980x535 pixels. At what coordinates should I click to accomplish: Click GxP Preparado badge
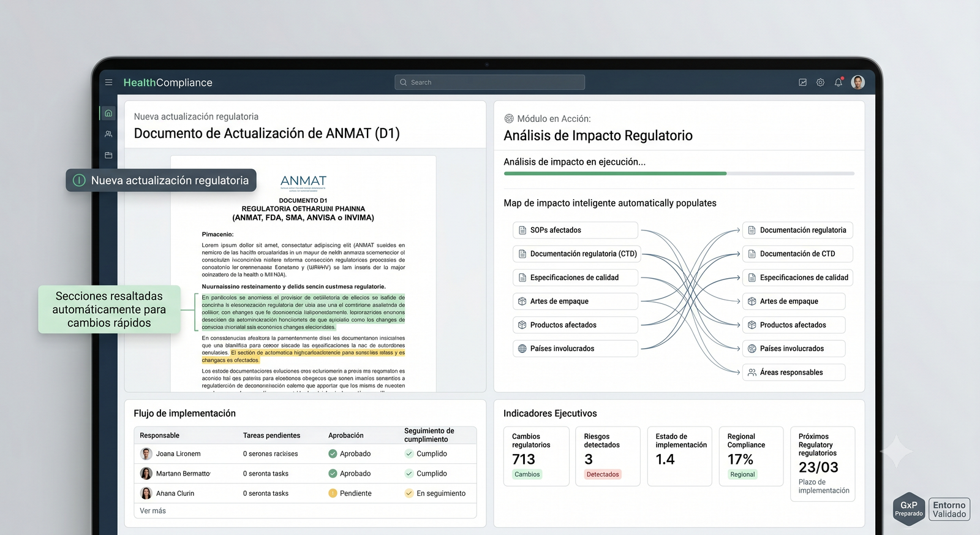coord(909,509)
